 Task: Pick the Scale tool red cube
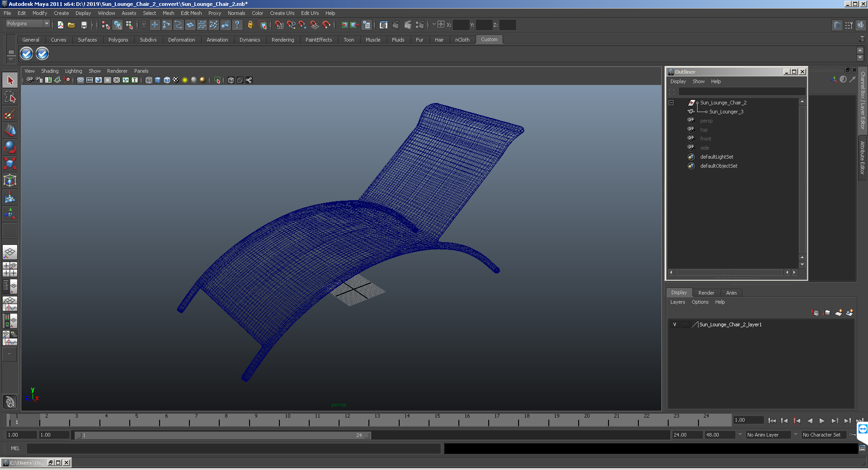[x=10, y=163]
